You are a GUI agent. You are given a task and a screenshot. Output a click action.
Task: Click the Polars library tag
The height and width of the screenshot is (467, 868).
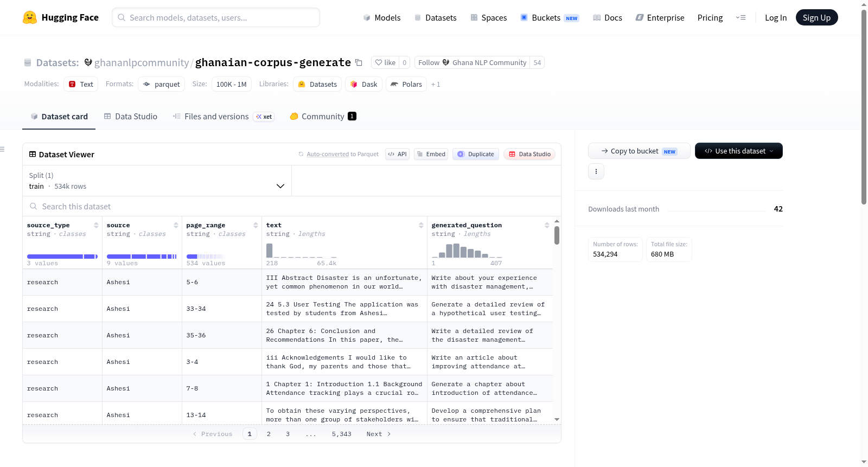pos(406,84)
